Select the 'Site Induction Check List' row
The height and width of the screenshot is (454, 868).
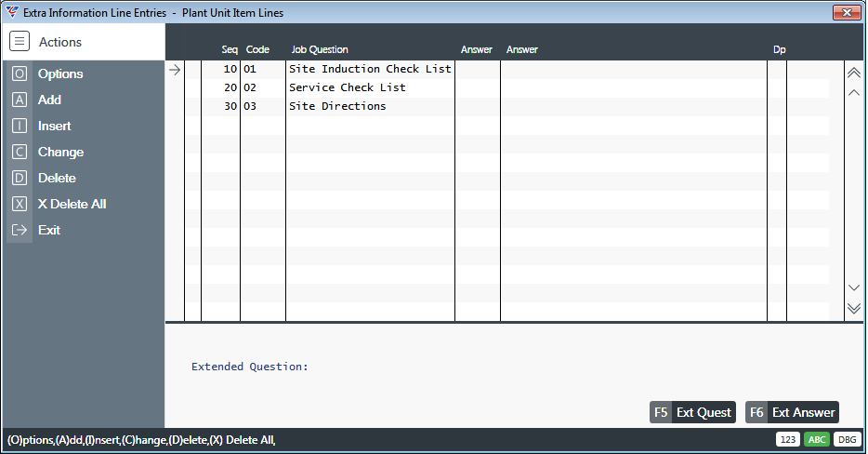click(506, 69)
